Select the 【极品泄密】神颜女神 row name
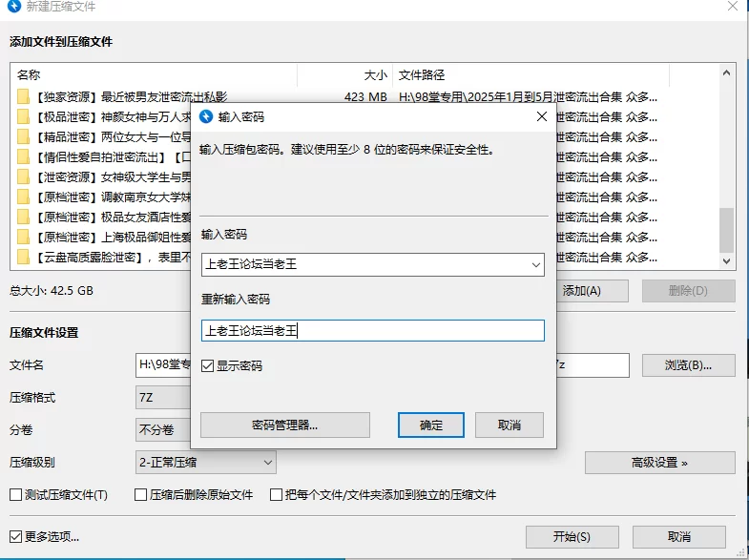Viewport: 749px width, 560px height. [x=113, y=117]
